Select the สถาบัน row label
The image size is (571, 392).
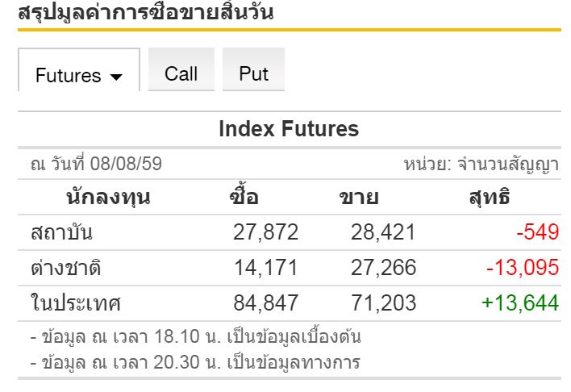coord(61,233)
